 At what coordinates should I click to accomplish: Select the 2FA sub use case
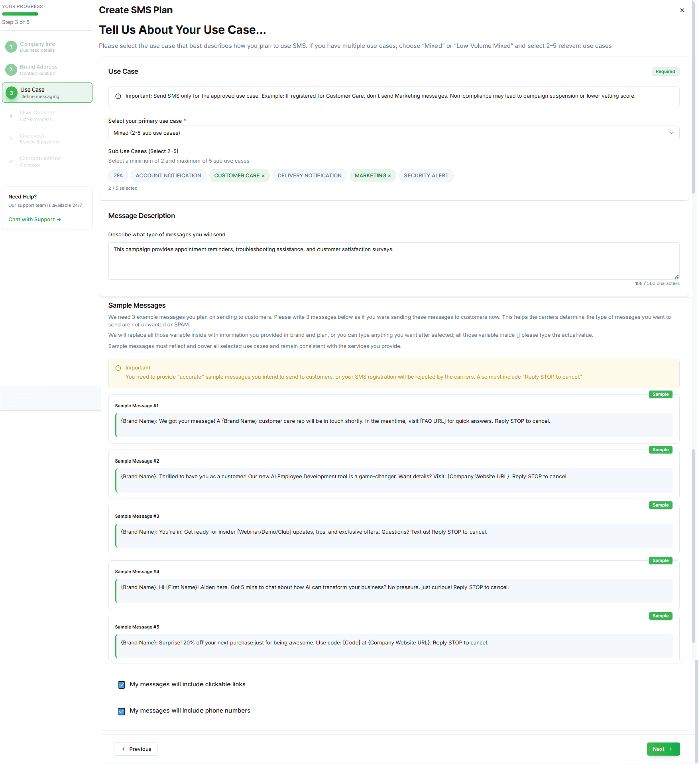(x=118, y=175)
